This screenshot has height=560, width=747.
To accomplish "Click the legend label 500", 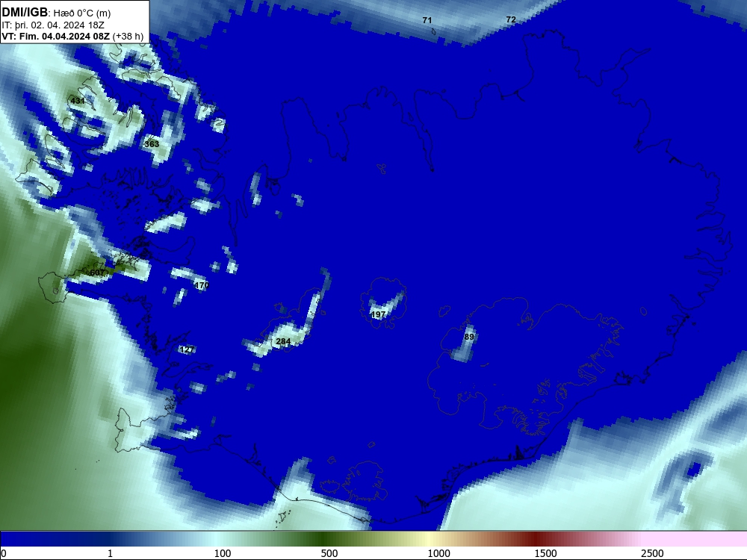I will [329, 553].
